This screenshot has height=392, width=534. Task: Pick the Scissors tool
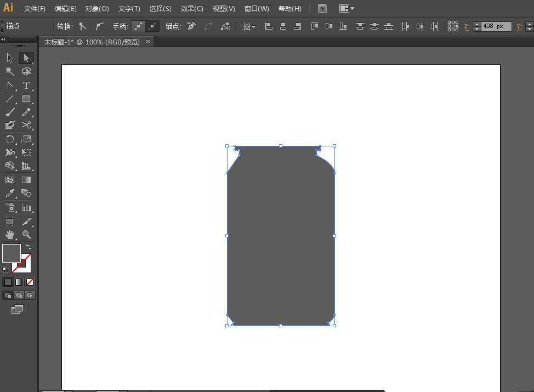coord(26,125)
